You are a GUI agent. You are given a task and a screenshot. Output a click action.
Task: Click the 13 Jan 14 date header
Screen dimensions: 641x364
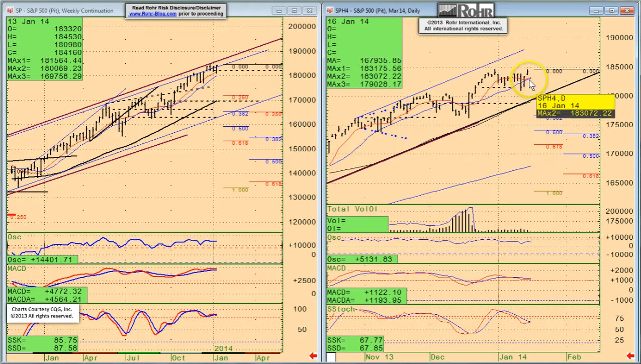click(21, 22)
